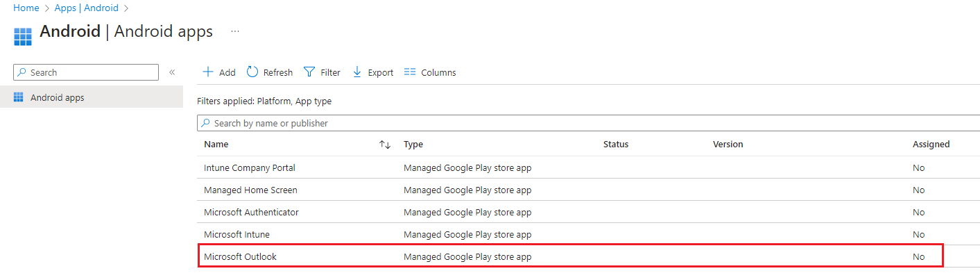Open the ellipsis menu beside page title

coord(235,31)
